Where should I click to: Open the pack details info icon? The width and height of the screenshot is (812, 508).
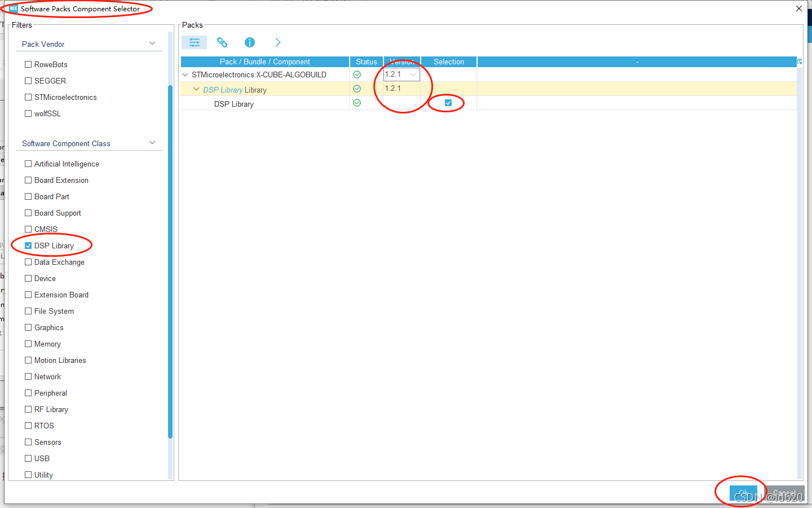(x=250, y=42)
